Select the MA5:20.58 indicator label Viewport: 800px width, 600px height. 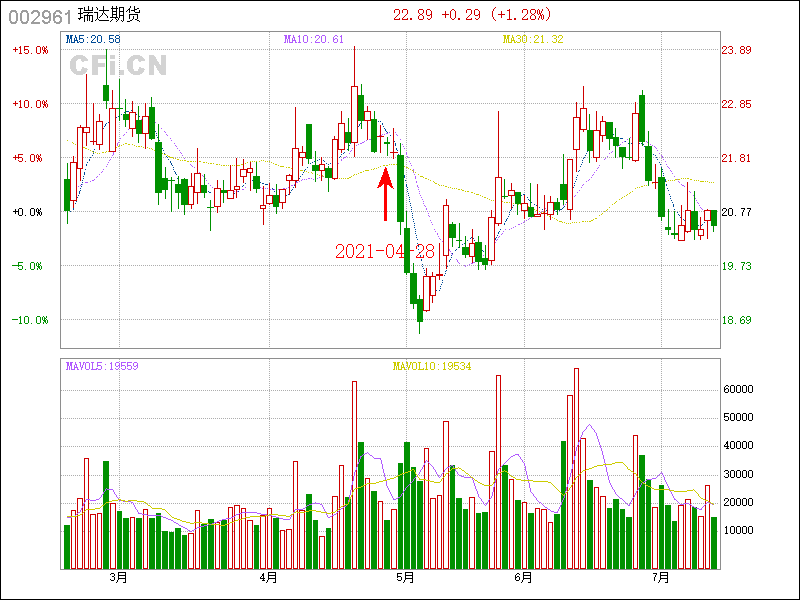coord(93,39)
